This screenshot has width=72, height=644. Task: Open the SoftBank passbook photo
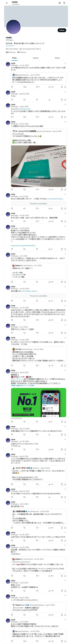[x=39, y=166]
